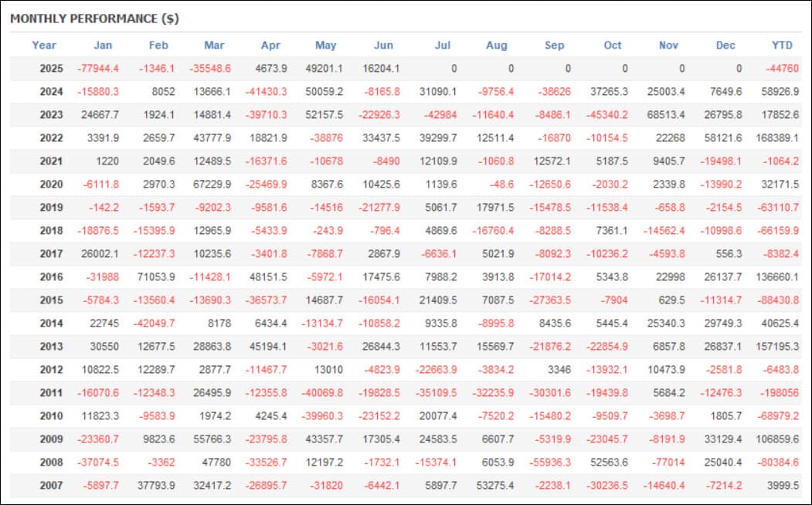Click the Sep column header
The height and width of the screenshot is (505, 812).
click(x=555, y=46)
